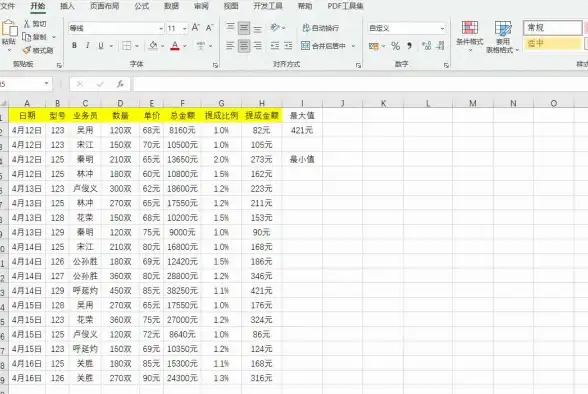Image resolution: width=588 pixels, height=394 pixels.
Task: Center text horizontally
Action: 244,46
